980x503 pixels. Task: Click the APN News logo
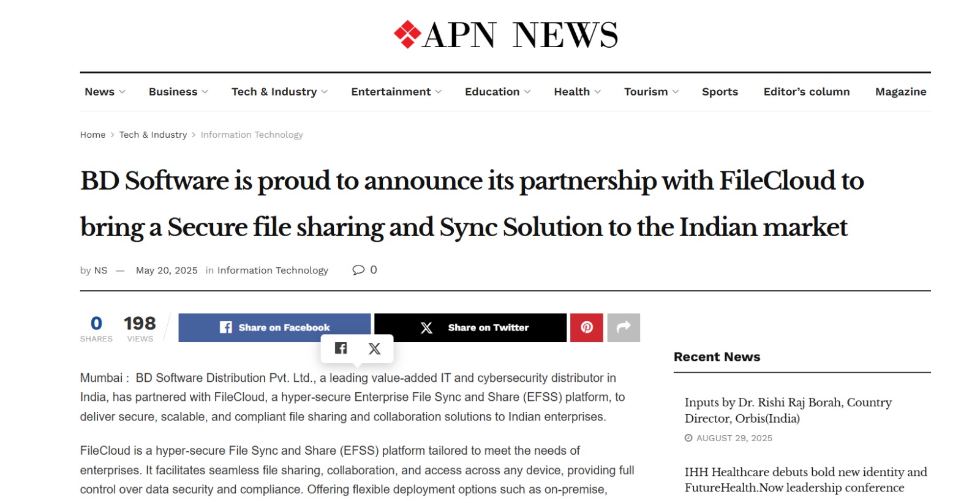[505, 35]
